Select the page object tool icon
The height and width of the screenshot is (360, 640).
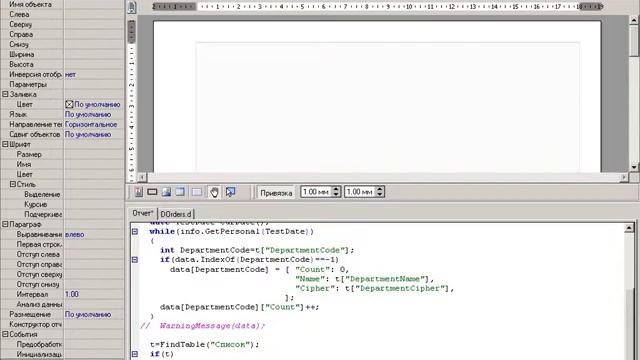[139, 192]
